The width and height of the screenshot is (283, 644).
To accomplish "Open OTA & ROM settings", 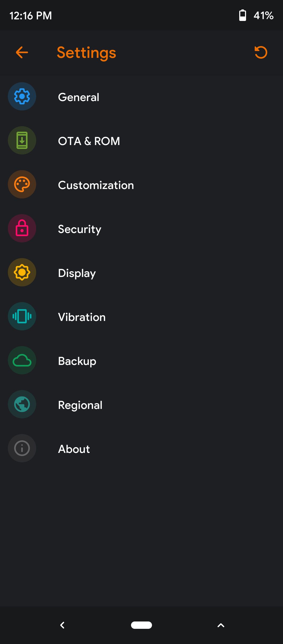I will tap(89, 141).
